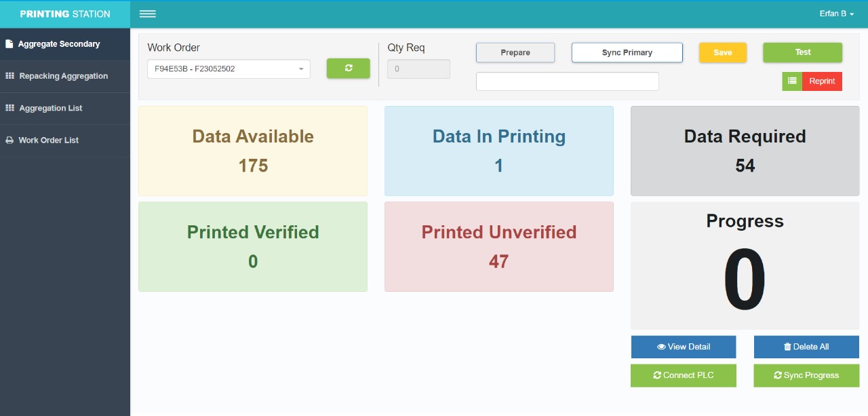Image resolution: width=868 pixels, height=416 pixels.
Task: Open the Erfan B user menu
Action: (835, 14)
